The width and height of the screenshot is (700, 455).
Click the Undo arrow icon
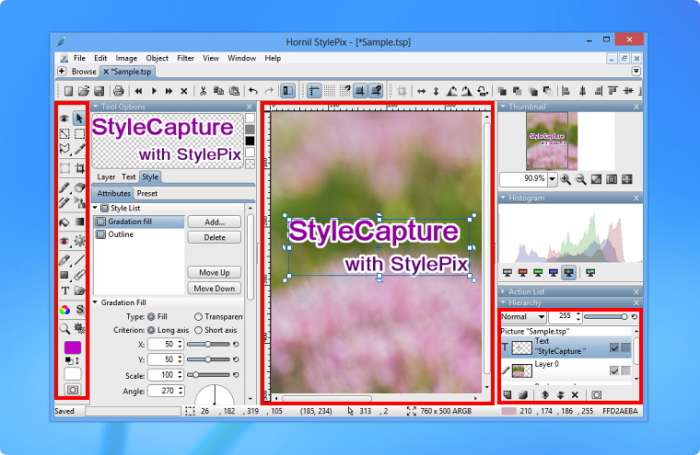[252, 91]
